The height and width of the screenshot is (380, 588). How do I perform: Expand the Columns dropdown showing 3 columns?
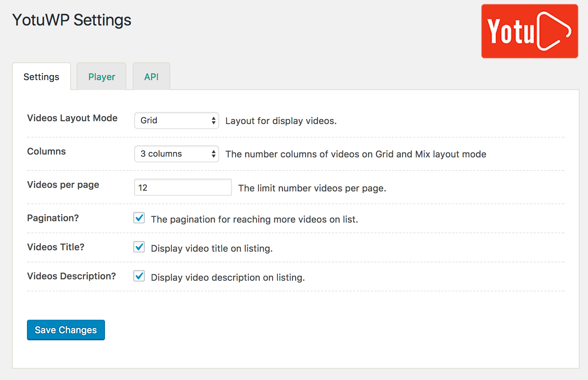click(177, 154)
